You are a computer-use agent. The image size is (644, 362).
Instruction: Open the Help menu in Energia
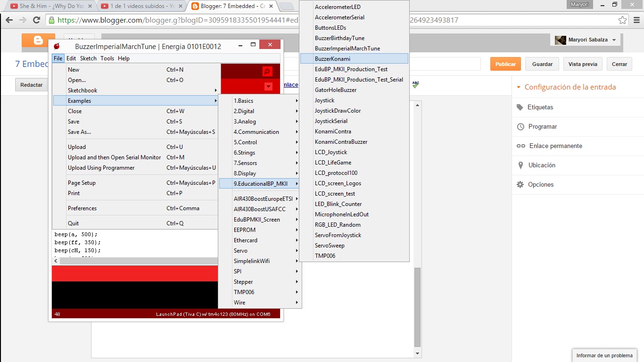(x=124, y=58)
